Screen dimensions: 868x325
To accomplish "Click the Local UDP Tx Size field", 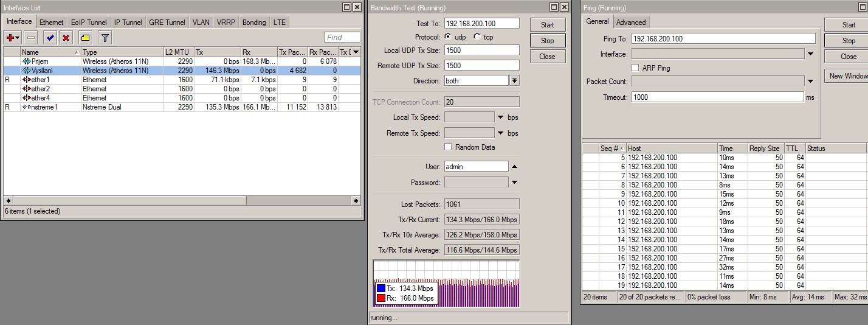I will point(482,51).
